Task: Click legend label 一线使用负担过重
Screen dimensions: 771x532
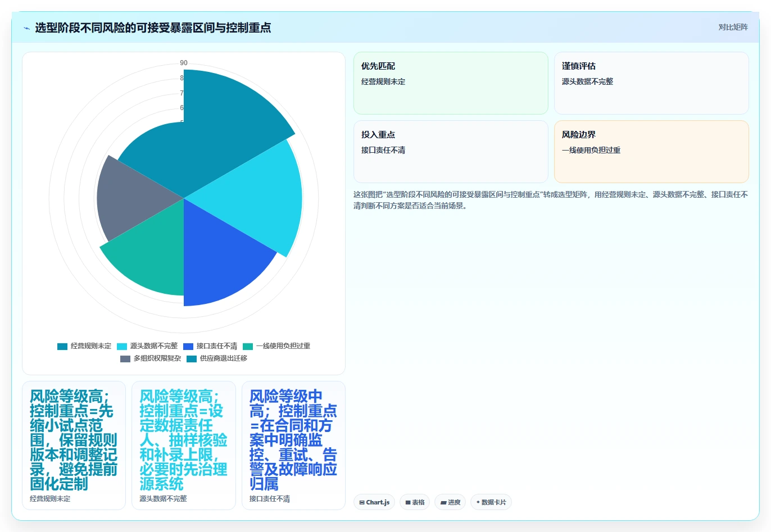Action: tap(283, 346)
